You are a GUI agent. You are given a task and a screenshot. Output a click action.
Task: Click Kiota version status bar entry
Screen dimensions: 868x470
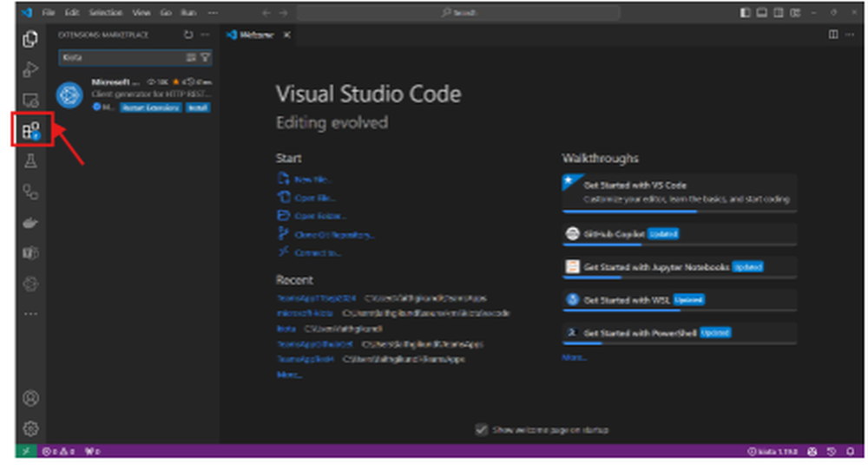[773, 452]
